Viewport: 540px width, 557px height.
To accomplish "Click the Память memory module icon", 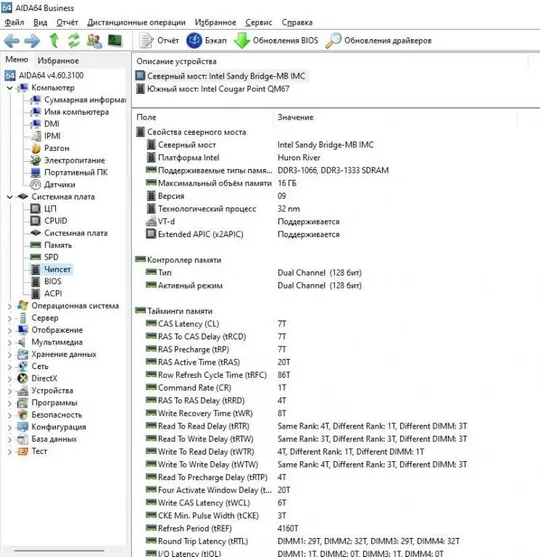I will [36, 245].
